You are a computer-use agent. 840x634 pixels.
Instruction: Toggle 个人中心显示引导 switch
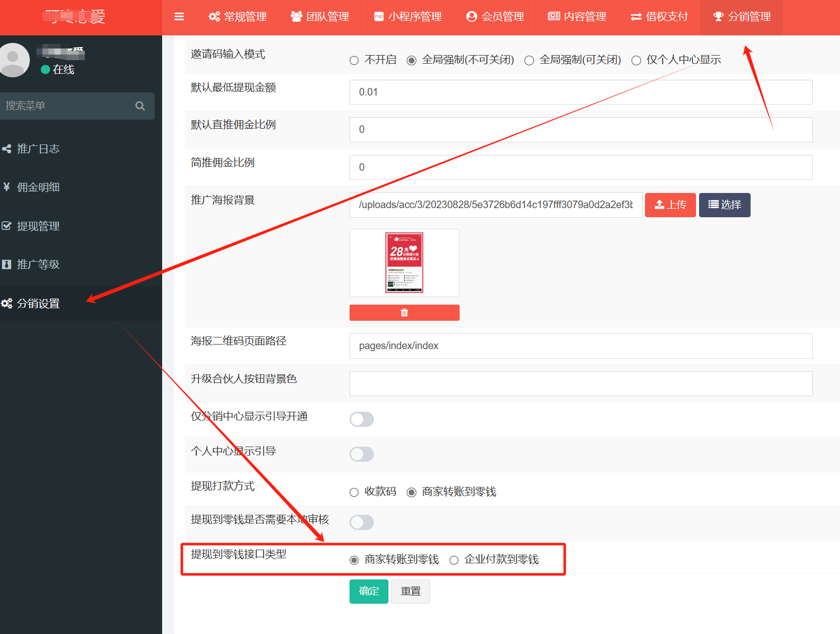(362, 454)
